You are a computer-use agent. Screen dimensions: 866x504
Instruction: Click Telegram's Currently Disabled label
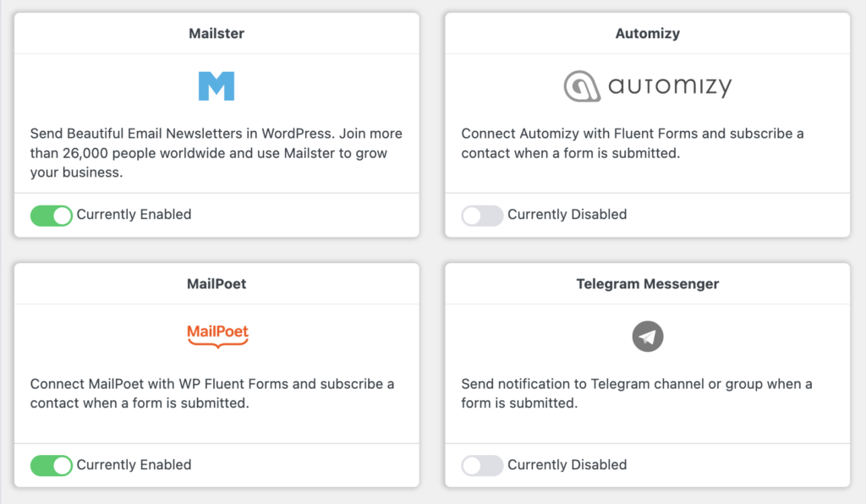[567, 465]
